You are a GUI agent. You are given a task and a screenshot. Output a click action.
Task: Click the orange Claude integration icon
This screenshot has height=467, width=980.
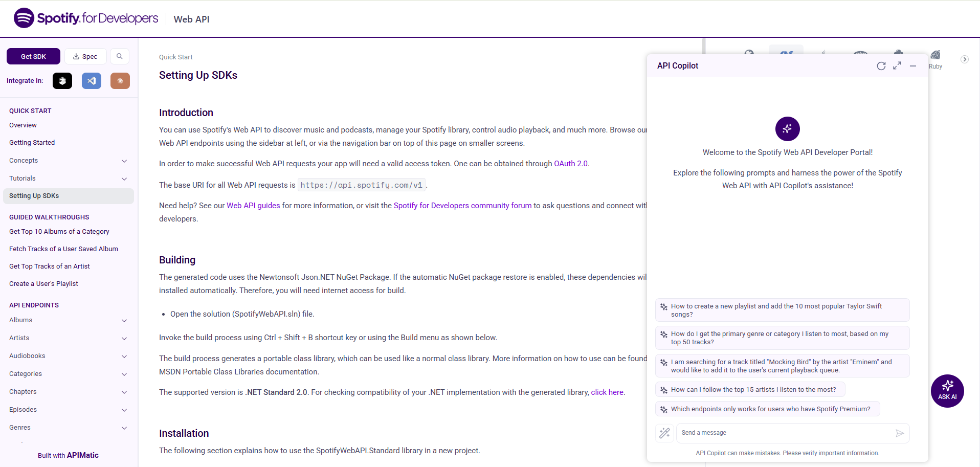pos(120,81)
